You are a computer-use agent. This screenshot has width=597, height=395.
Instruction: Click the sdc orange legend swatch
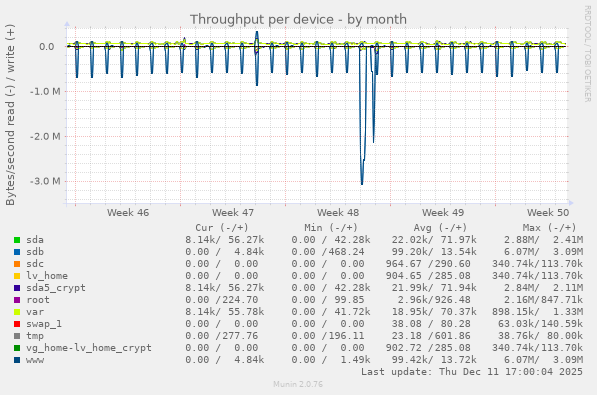click(17, 264)
